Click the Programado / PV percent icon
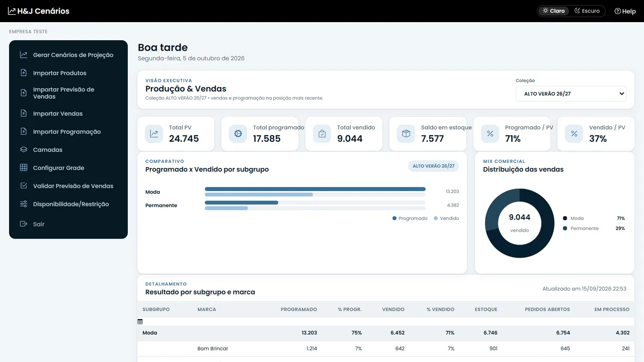 [490, 134]
